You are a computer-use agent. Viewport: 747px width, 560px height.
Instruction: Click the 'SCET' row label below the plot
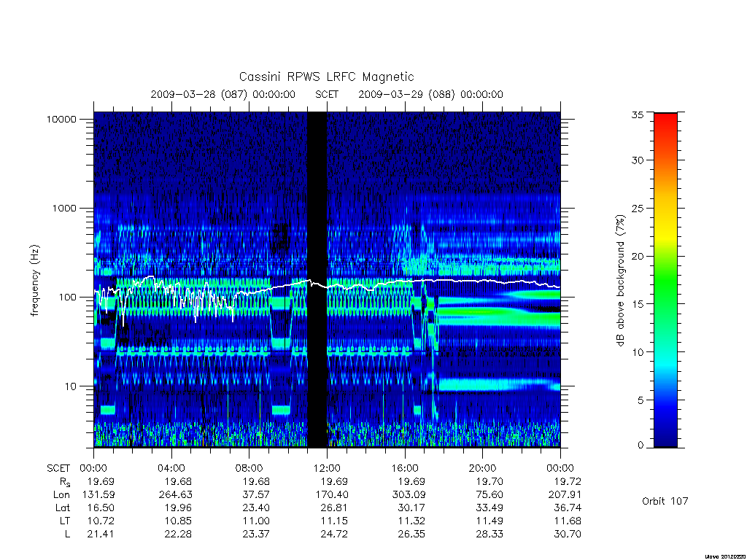(x=58, y=468)
